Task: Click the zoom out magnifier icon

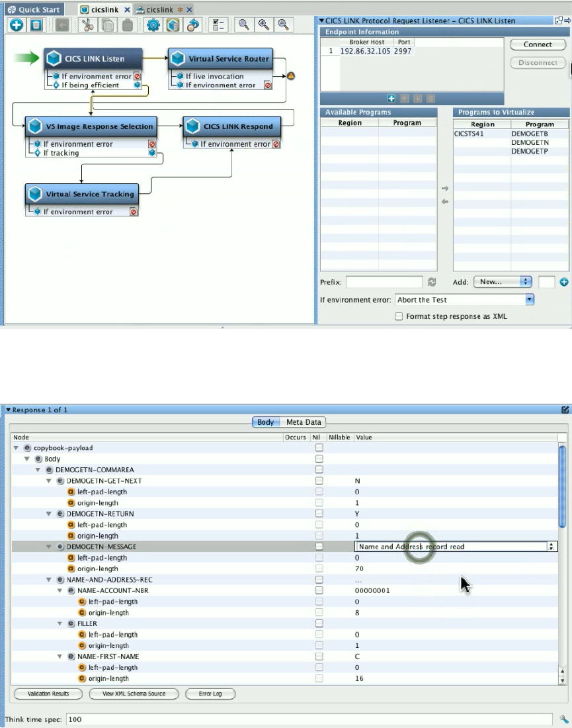Action: [x=284, y=24]
